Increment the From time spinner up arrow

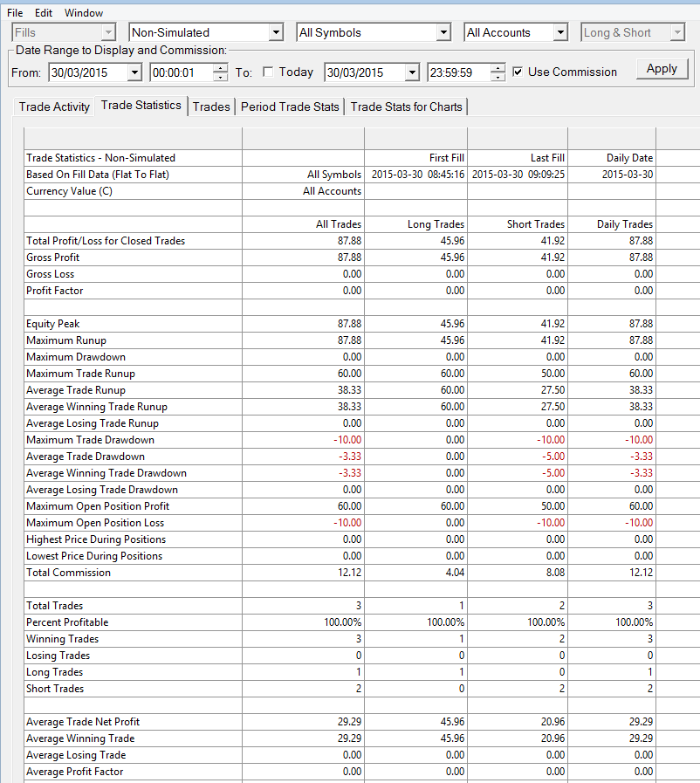click(220, 68)
